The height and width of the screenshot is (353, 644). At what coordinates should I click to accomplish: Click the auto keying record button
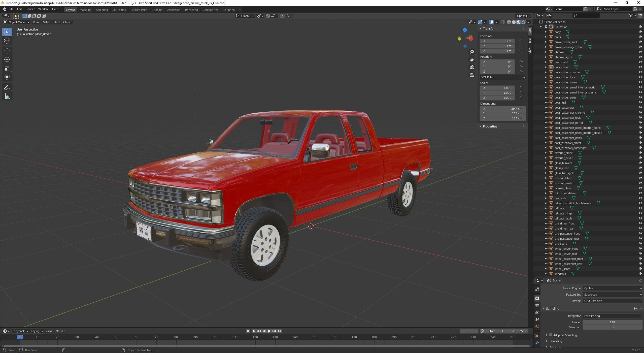pos(248,331)
